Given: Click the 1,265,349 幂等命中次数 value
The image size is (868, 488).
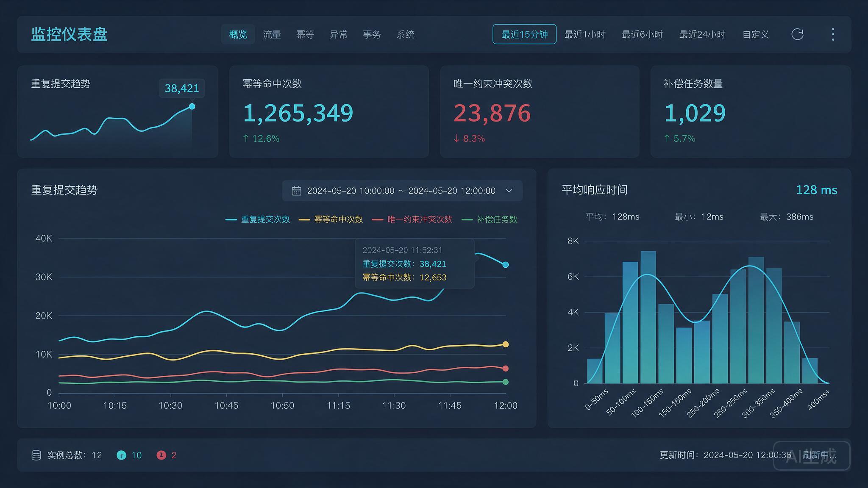Looking at the screenshot, I should click(298, 113).
